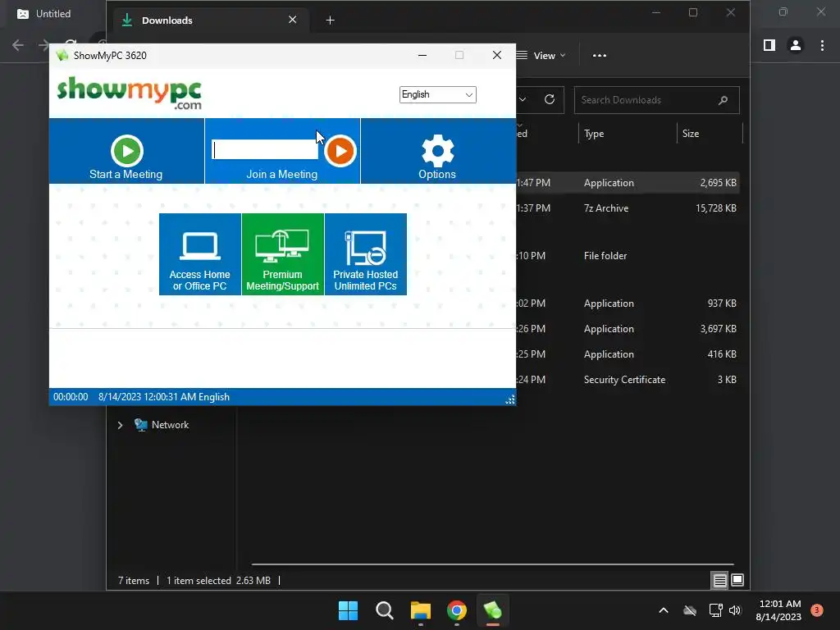Image resolution: width=840 pixels, height=630 pixels.
Task: Open the browser profile icon
Action: (x=796, y=46)
